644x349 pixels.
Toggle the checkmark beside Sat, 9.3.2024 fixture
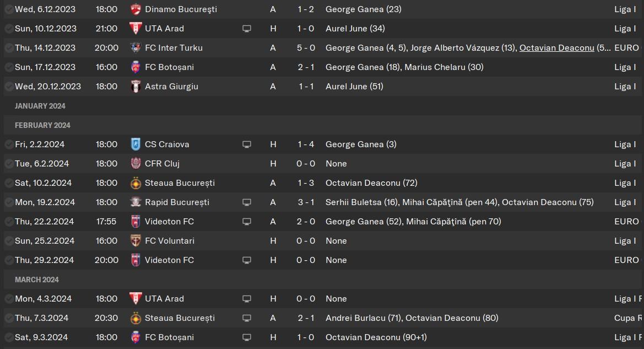(8, 337)
